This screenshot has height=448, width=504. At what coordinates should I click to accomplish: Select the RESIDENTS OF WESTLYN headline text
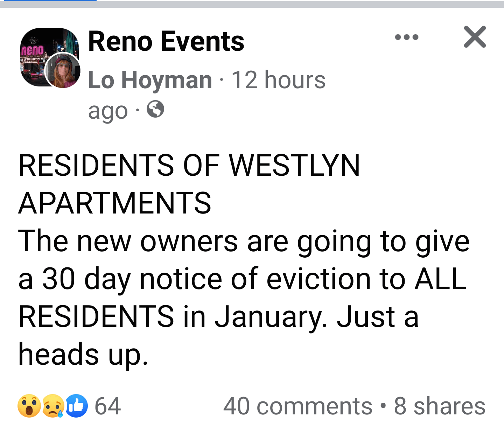(x=189, y=164)
